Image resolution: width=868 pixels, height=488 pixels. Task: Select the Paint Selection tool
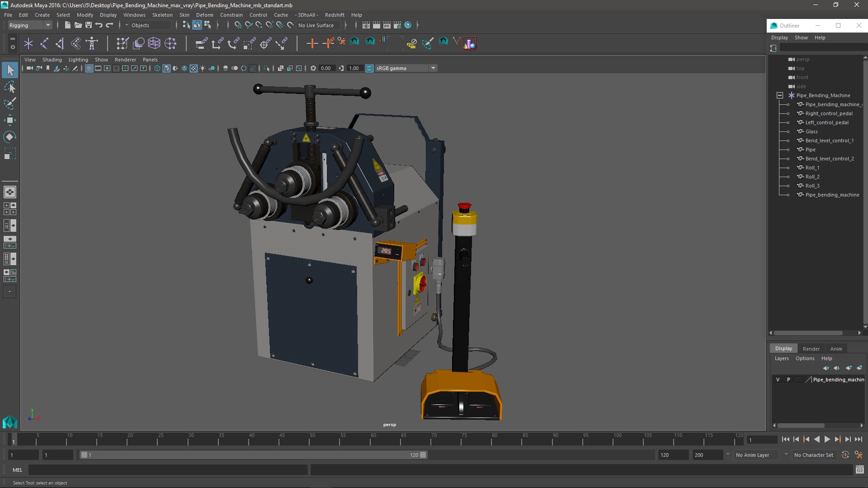click(x=9, y=103)
